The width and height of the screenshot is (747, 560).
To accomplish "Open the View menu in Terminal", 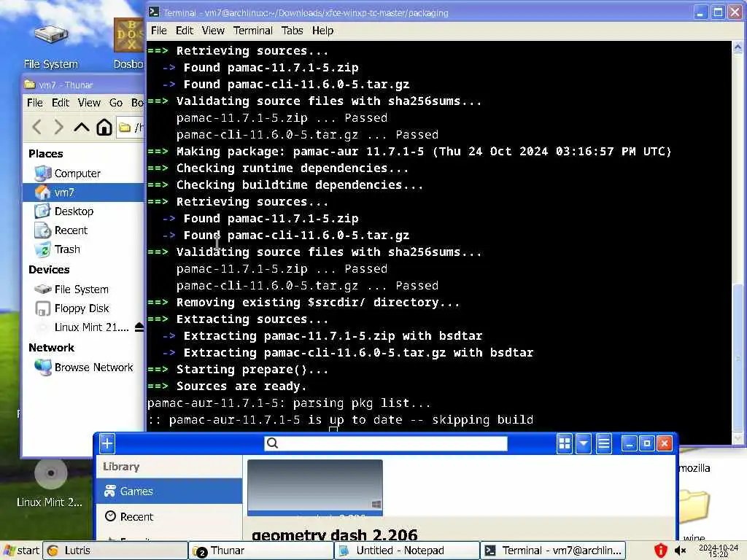I will pyautogui.click(x=213, y=31).
